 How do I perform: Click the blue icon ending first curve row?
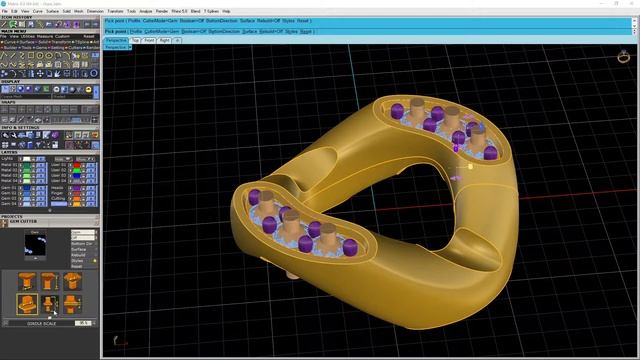tap(95, 55)
